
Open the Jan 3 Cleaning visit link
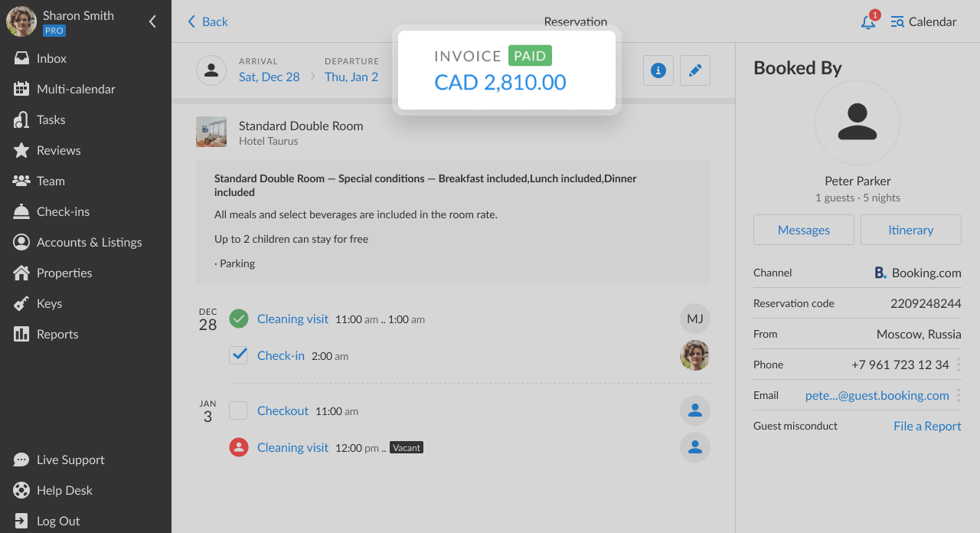coord(292,447)
